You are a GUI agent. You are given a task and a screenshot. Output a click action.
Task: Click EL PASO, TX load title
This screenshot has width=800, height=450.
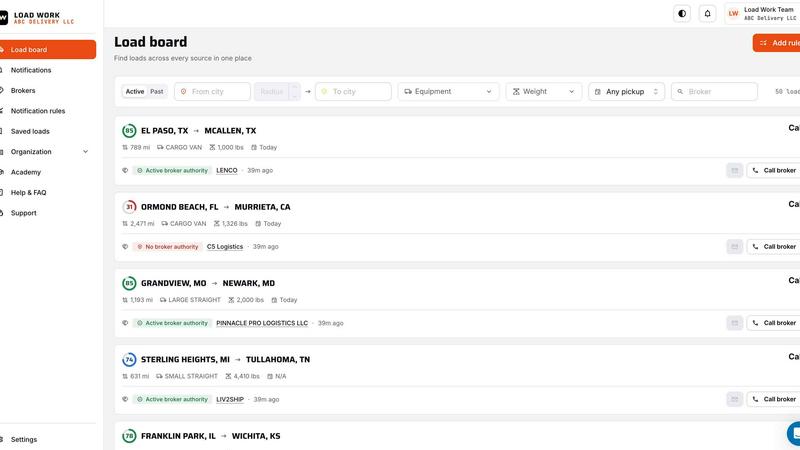pos(164,131)
